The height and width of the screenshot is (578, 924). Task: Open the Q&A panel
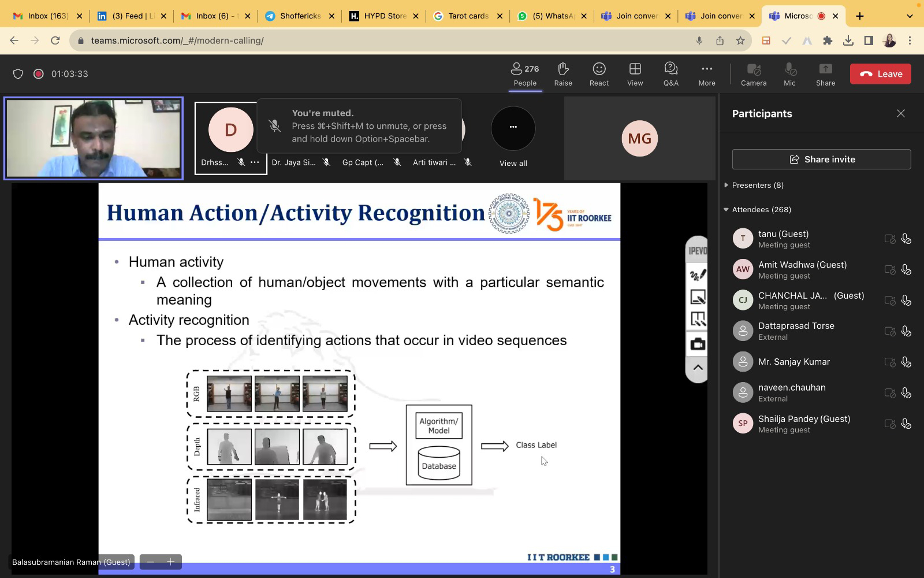670,74
